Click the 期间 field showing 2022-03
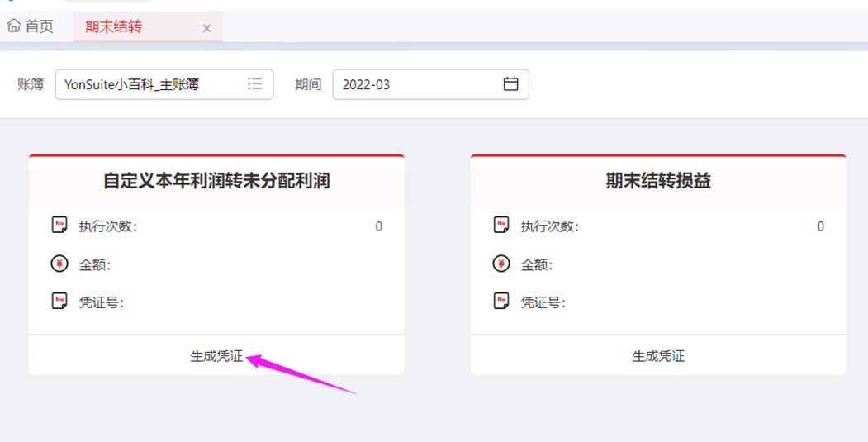The height and width of the screenshot is (442, 868). click(430, 84)
